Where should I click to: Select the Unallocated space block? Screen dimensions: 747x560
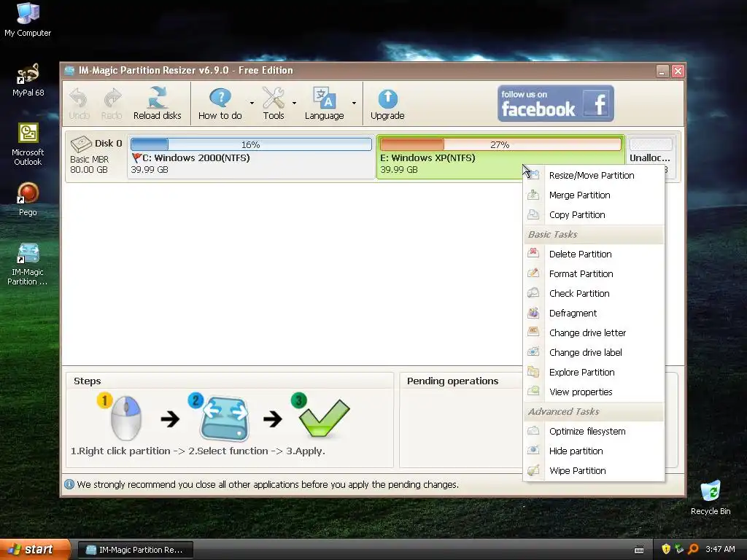tap(650, 156)
